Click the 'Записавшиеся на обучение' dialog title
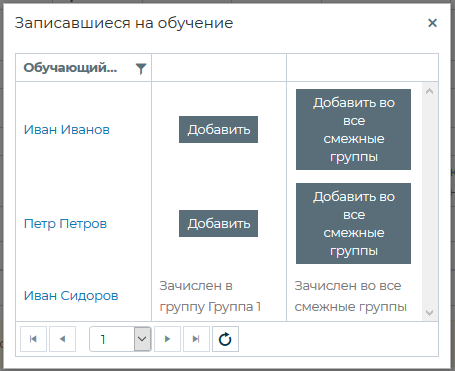The height and width of the screenshot is (371, 455). (x=124, y=23)
